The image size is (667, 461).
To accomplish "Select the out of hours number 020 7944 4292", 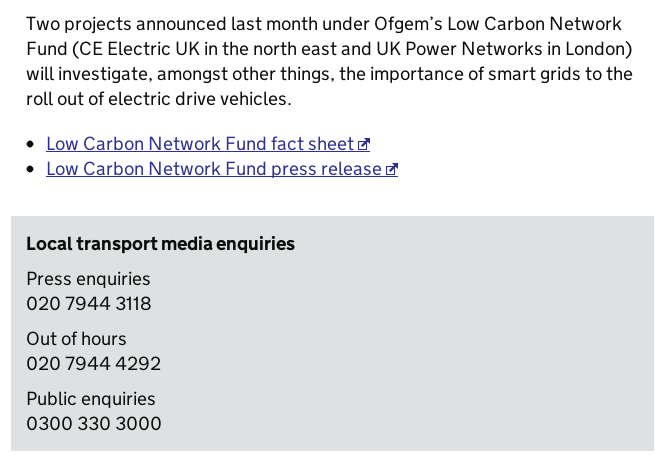I will click(x=94, y=364).
